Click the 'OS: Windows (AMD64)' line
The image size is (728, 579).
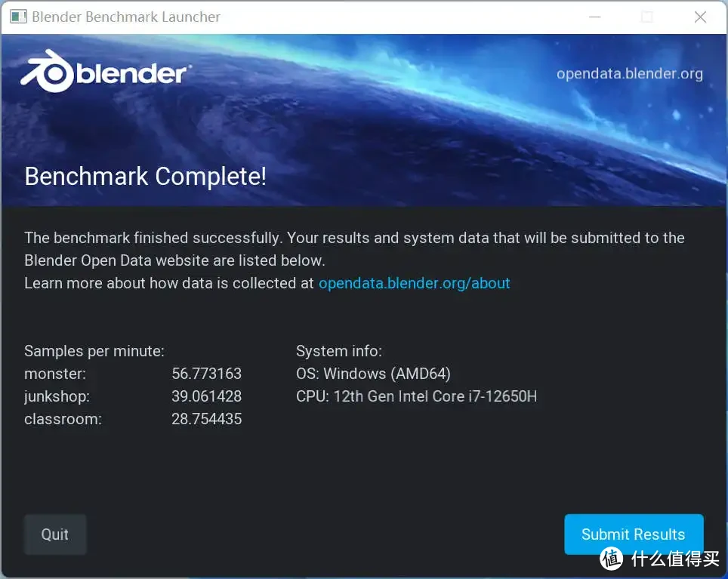click(373, 374)
